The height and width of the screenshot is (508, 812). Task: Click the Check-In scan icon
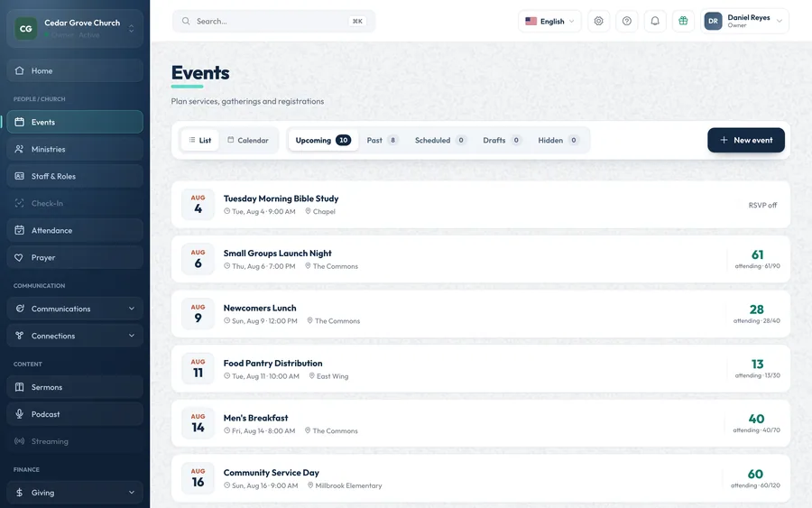(19, 203)
